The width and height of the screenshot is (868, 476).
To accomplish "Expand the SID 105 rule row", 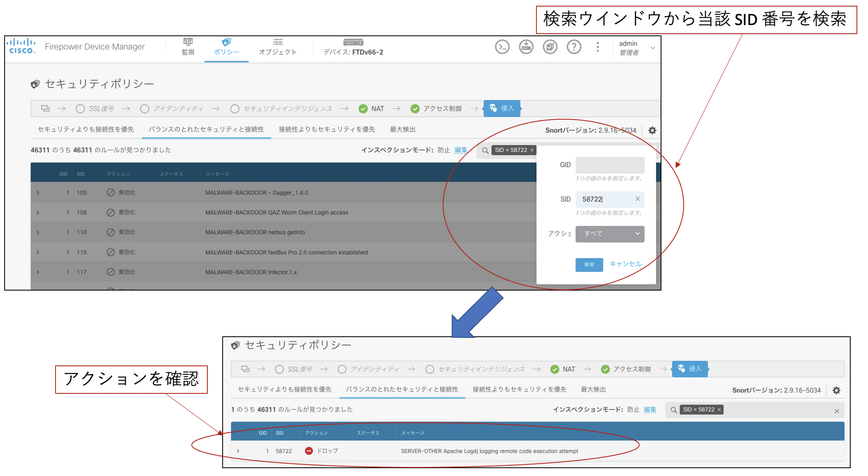I will 38,193.
